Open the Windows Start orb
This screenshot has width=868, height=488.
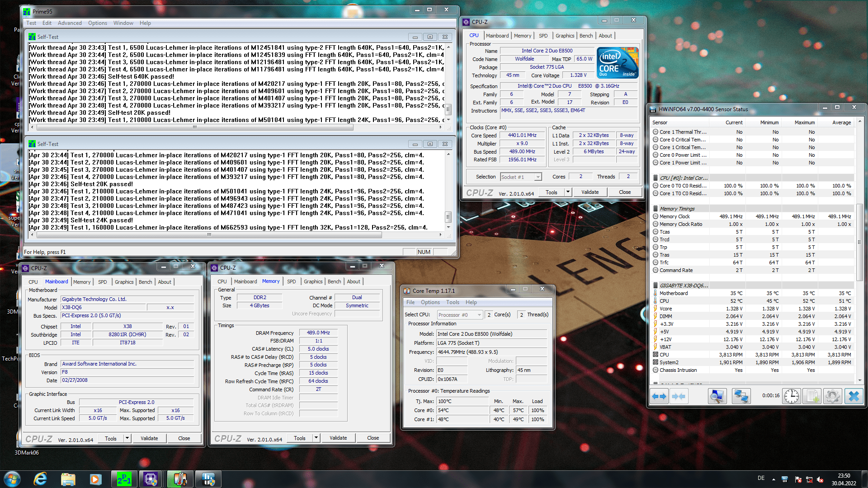12,479
